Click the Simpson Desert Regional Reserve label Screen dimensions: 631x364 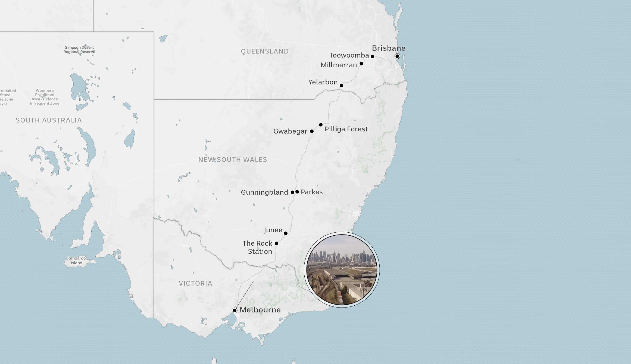click(x=79, y=49)
